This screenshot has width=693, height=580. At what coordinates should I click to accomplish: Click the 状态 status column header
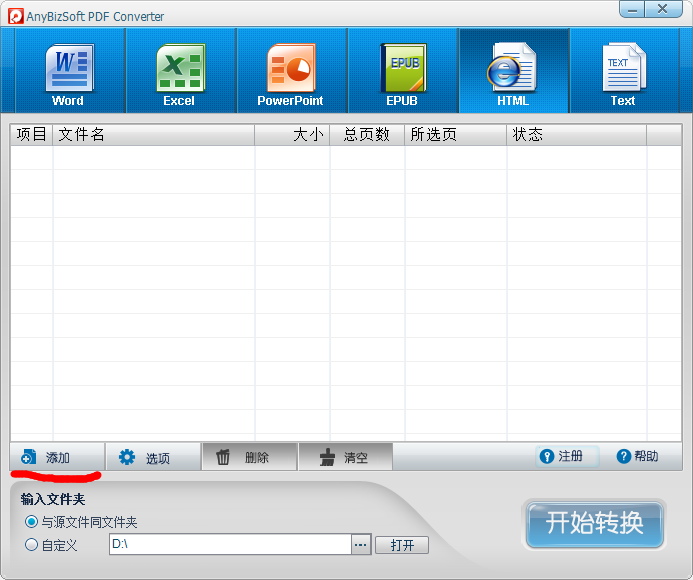click(x=577, y=134)
